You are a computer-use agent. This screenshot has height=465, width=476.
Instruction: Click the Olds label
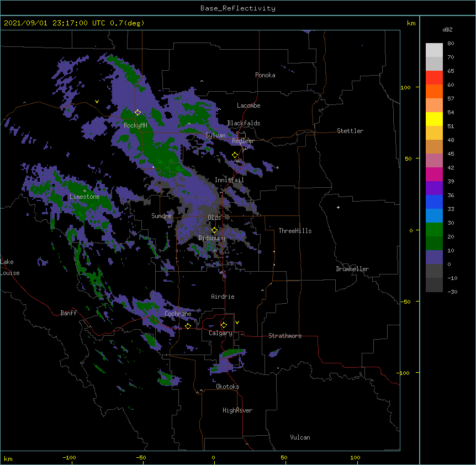[x=214, y=218]
